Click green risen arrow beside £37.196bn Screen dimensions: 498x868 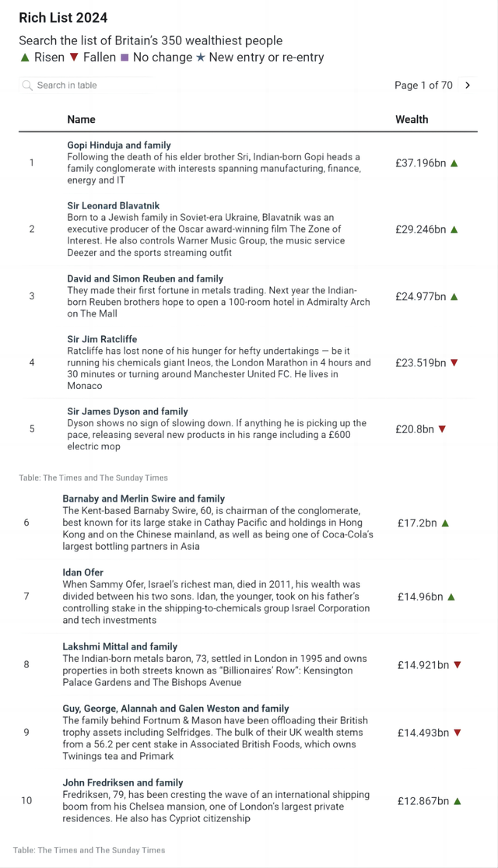[x=454, y=163]
